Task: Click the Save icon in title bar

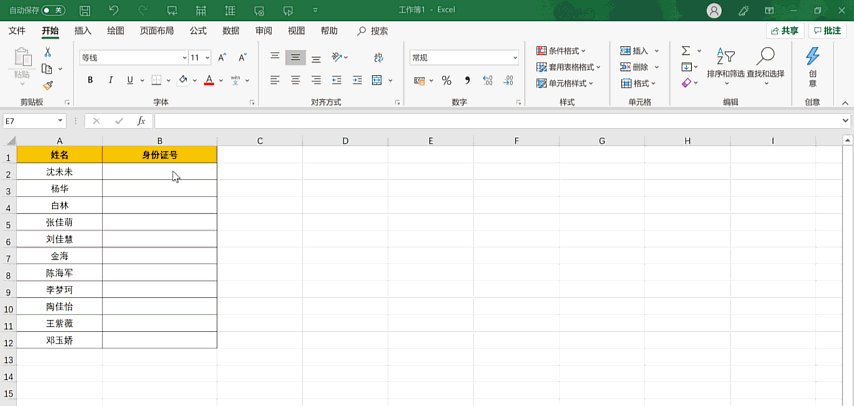Action: pyautogui.click(x=85, y=10)
